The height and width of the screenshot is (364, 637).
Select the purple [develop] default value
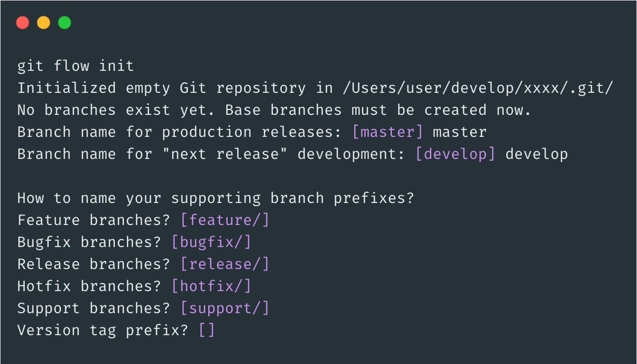click(x=455, y=154)
